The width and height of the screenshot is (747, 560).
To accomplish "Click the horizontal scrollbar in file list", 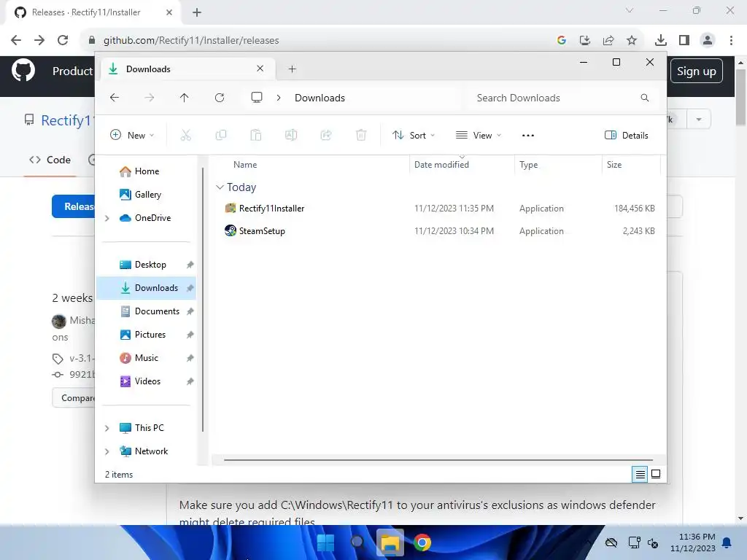I will [438, 460].
